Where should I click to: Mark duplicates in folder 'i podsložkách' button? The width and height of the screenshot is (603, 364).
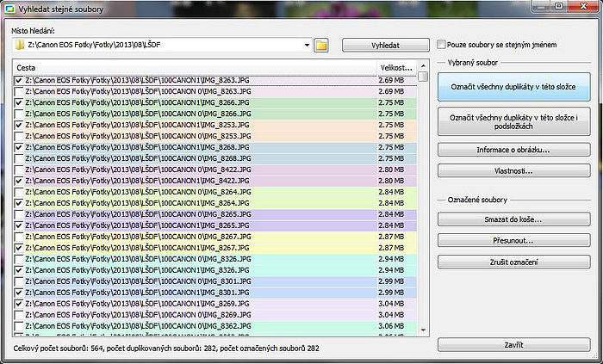tap(513, 121)
